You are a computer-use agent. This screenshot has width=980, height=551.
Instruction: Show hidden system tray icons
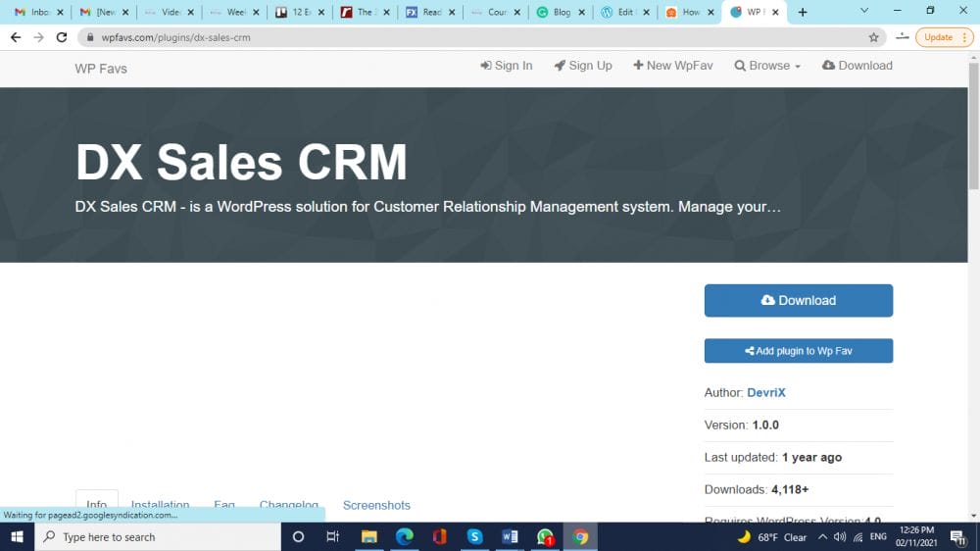822,537
